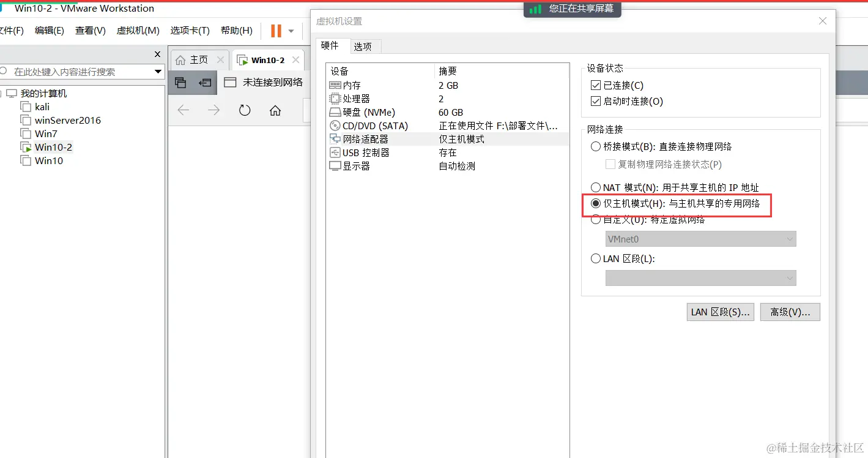Close the library sidebar panel
This screenshot has height=458, width=868.
tap(157, 54)
